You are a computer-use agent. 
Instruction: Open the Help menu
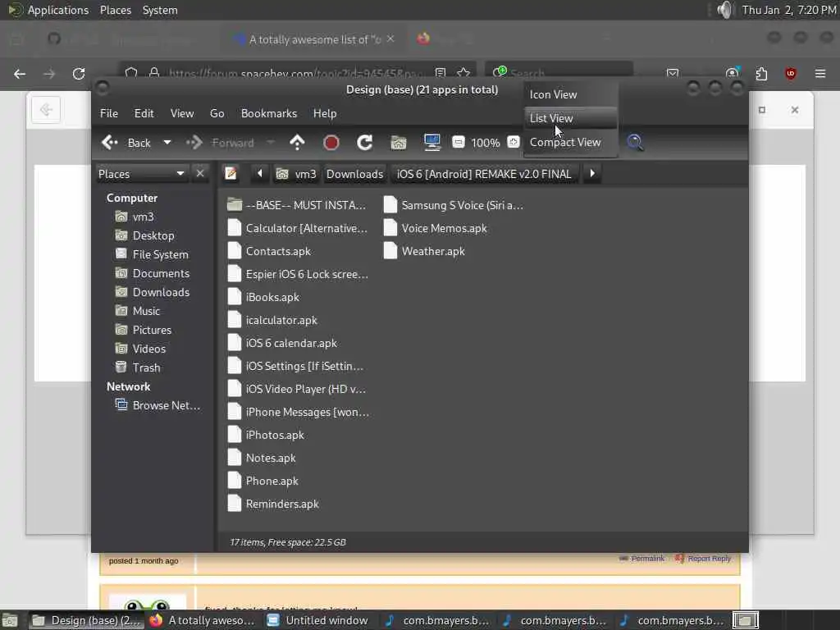point(325,113)
